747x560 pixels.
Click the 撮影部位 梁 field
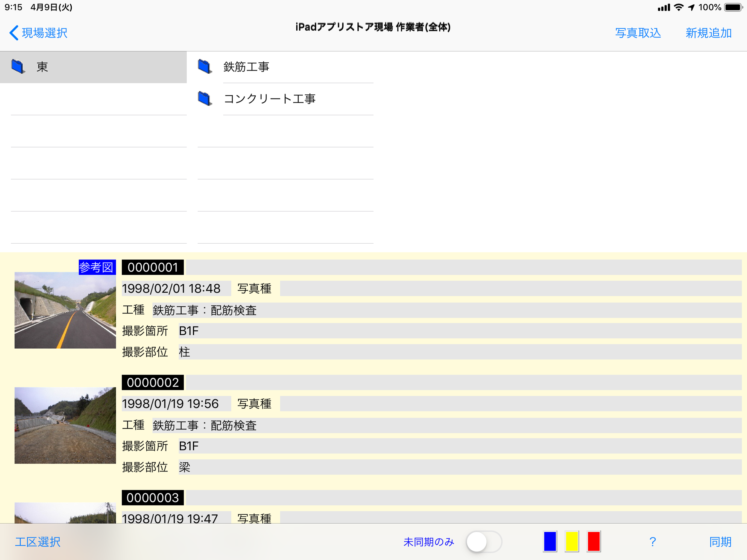click(460, 467)
